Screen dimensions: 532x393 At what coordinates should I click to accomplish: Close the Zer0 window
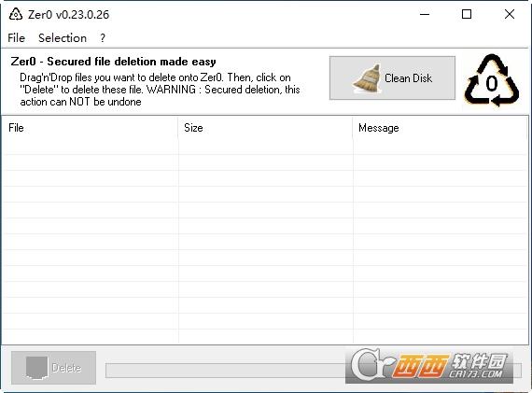(510, 14)
